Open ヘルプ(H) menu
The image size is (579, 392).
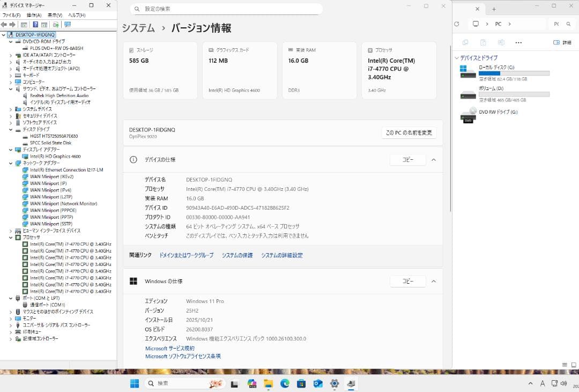click(77, 15)
